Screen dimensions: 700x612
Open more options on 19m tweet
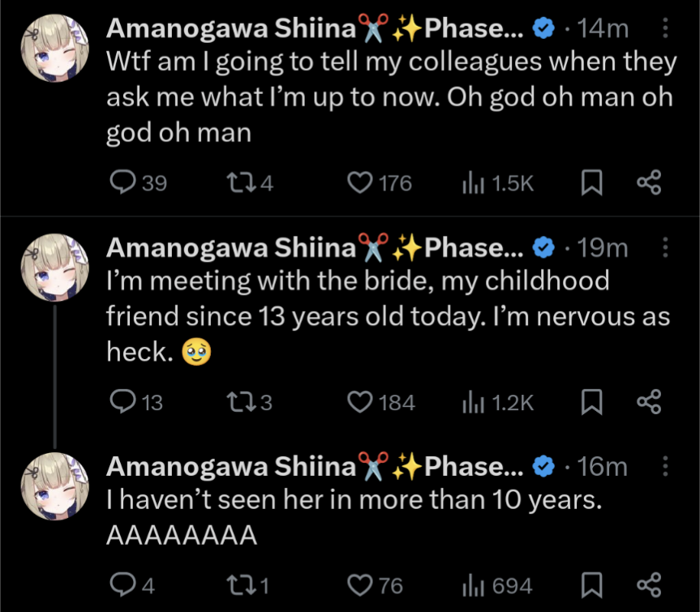click(x=666, y=247)
